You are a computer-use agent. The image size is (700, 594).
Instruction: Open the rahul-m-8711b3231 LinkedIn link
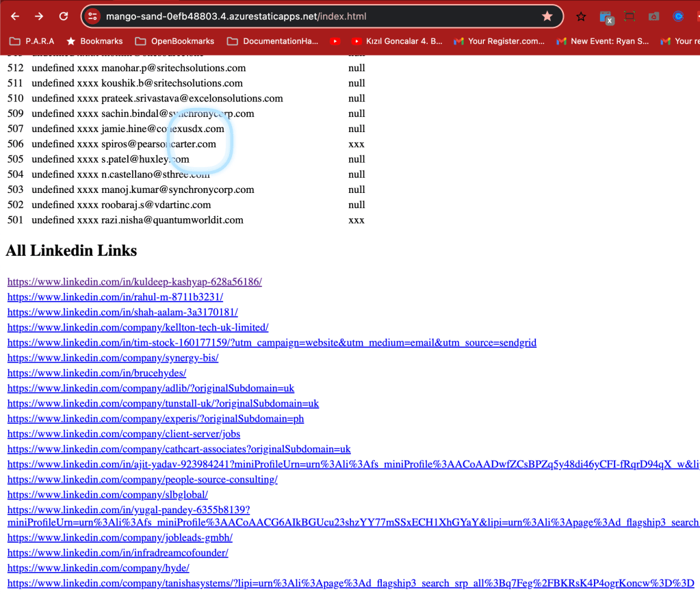[x=115, y=297]
